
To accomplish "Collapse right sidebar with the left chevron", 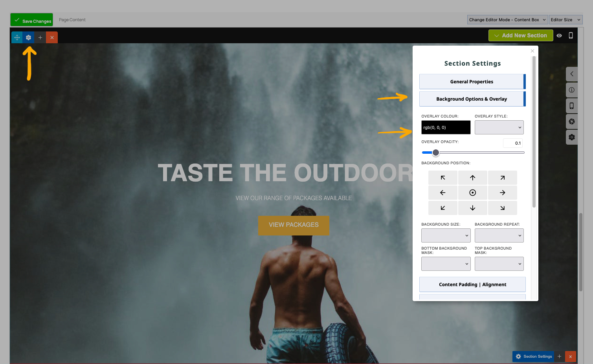I will 571,74.
